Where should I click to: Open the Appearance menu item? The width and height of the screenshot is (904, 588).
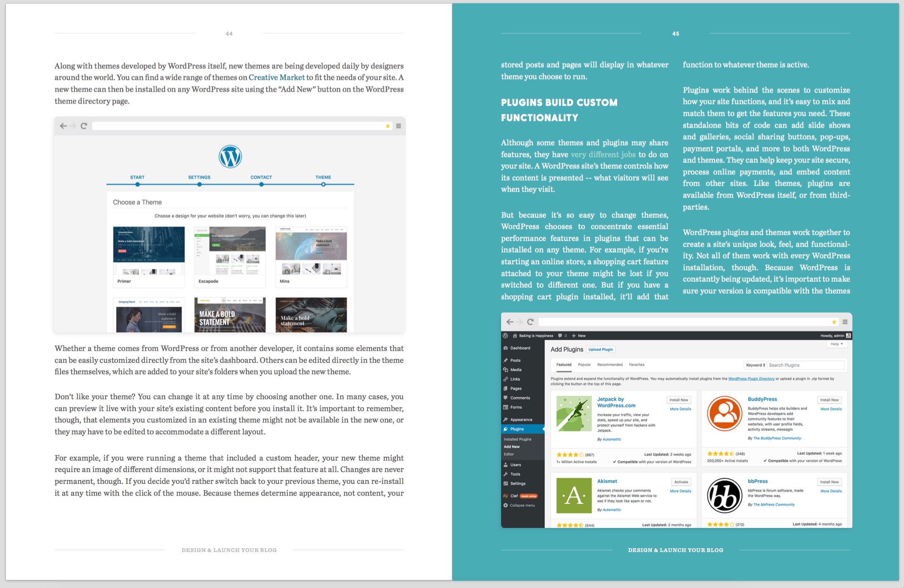click(x=521, y=420)
